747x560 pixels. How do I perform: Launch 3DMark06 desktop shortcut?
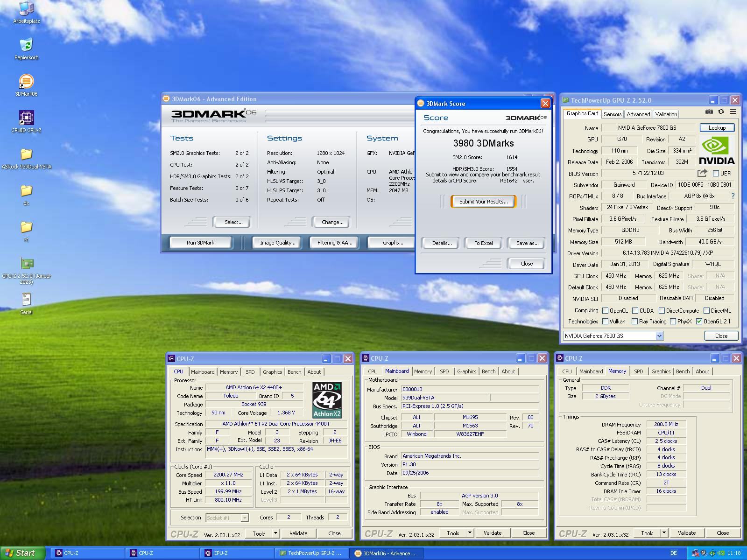tap(27, 85)
